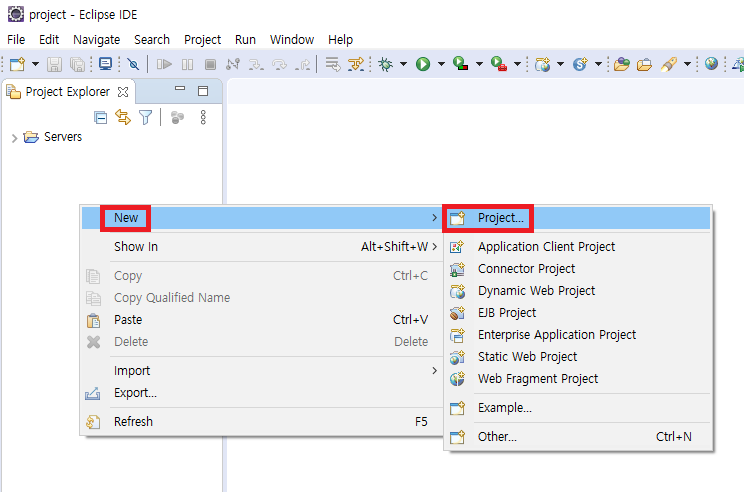Open the Run menu
The width and height of the screenshot is (744, 492).
coord(245,39)
